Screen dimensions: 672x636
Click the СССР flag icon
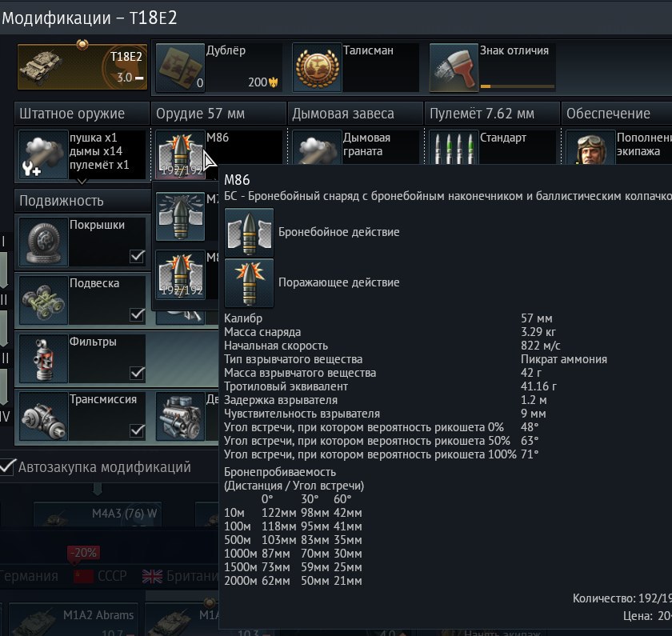pos(83,577)
